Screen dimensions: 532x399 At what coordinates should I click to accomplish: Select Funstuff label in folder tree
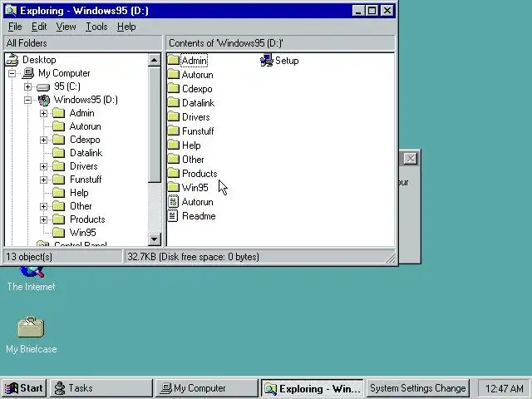tap(86, 180)
